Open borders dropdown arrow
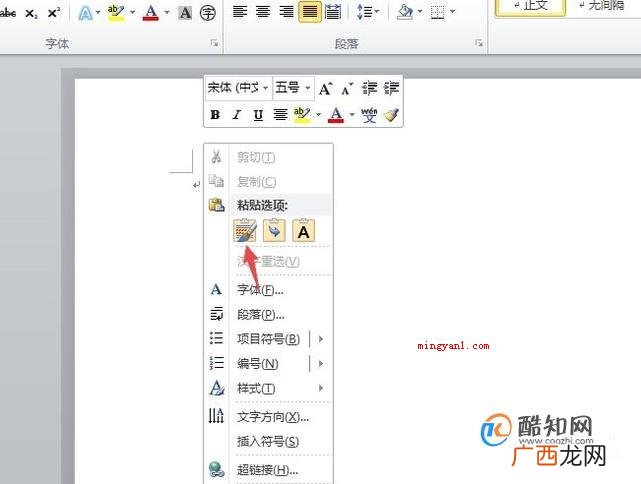 453,11
